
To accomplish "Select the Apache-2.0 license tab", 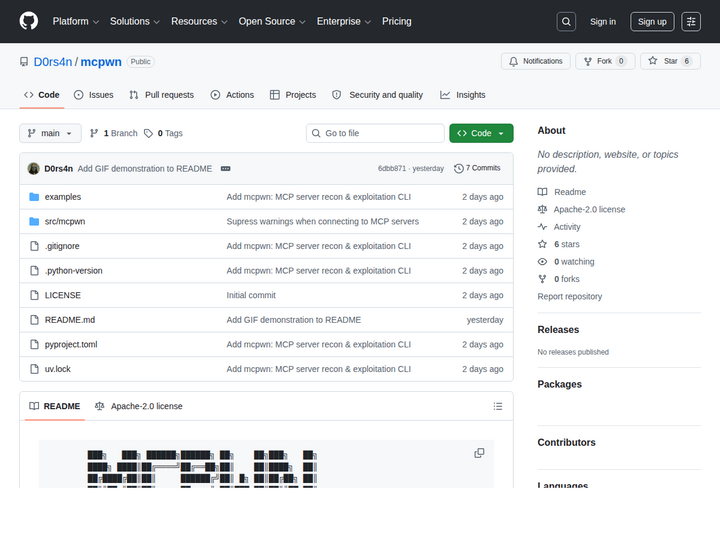I will (139, 406).
